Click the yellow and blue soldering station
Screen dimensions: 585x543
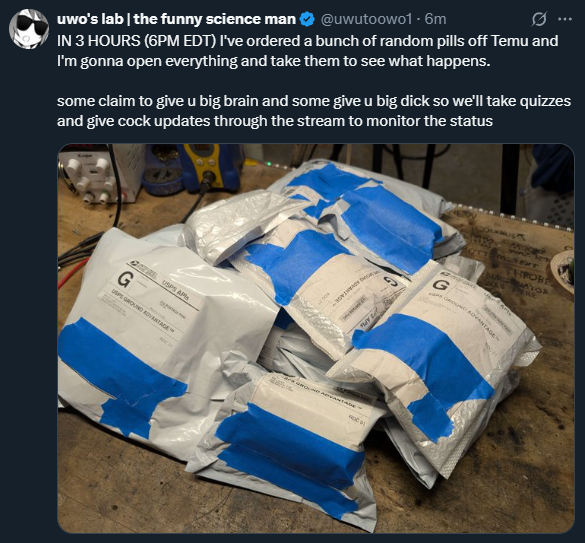tap(209, 168)
